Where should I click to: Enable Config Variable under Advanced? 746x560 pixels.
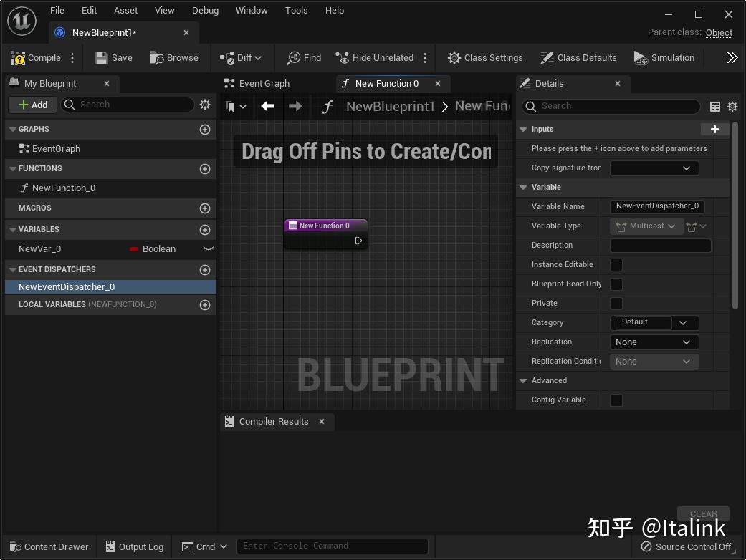tap(616, 400)
